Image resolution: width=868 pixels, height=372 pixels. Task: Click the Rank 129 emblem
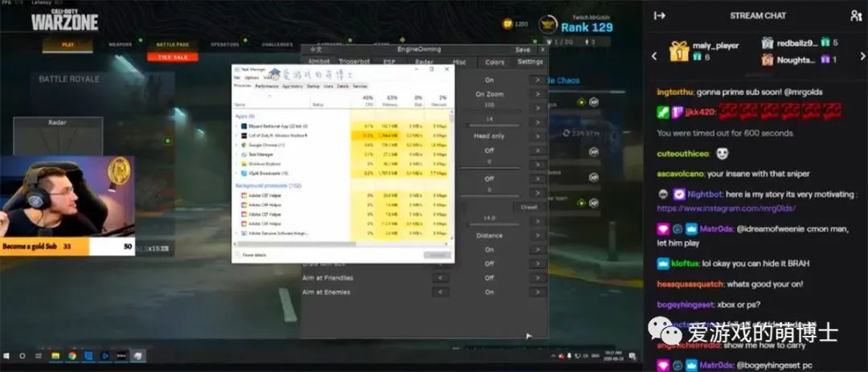click(x=547, y=24)
